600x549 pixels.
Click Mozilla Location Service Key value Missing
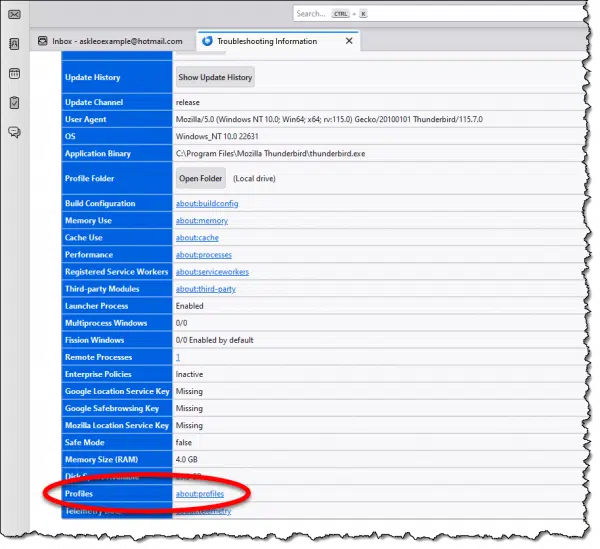[189, 425]
